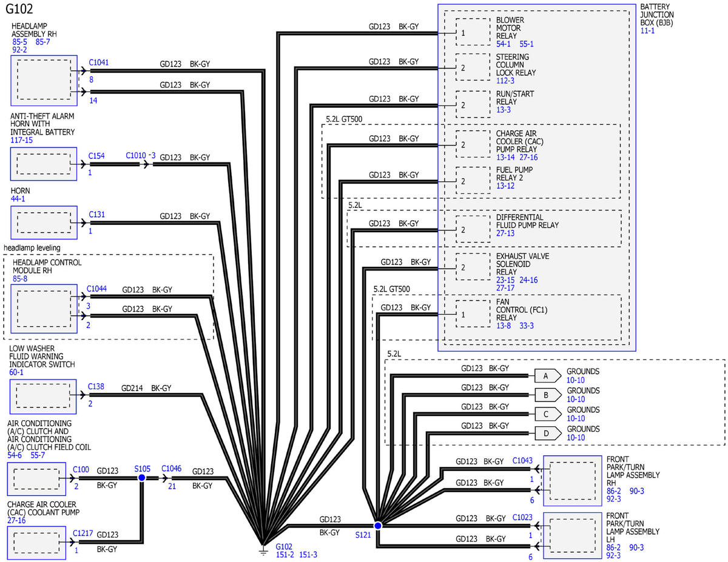Open page 112-3 Steering Column Lock Relay

[505, 81]
